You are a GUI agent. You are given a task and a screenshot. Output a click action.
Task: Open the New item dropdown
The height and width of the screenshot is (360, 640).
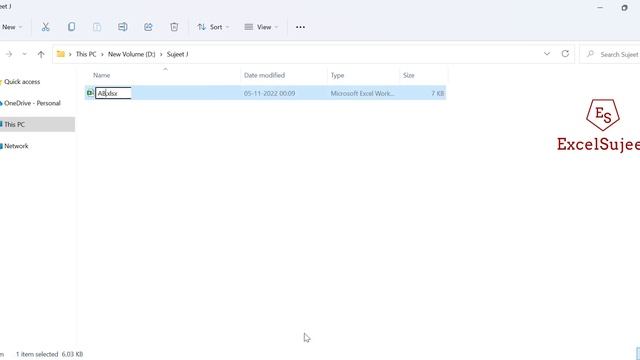(11, 27)
